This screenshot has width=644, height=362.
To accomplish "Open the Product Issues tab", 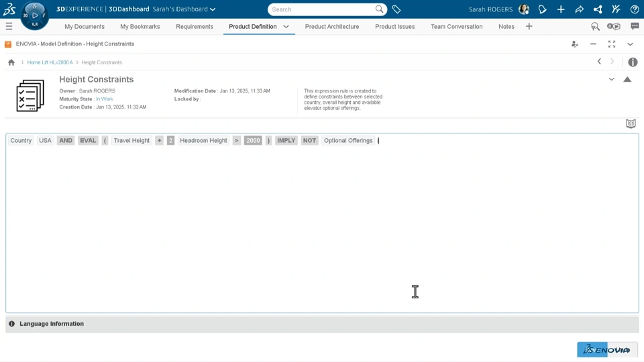I will click(x=394, y=27).
